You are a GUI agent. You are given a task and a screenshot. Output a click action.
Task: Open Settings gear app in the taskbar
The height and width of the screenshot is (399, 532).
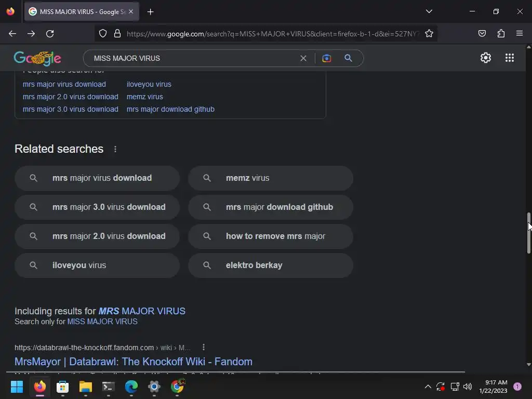(x=154, y=387)
